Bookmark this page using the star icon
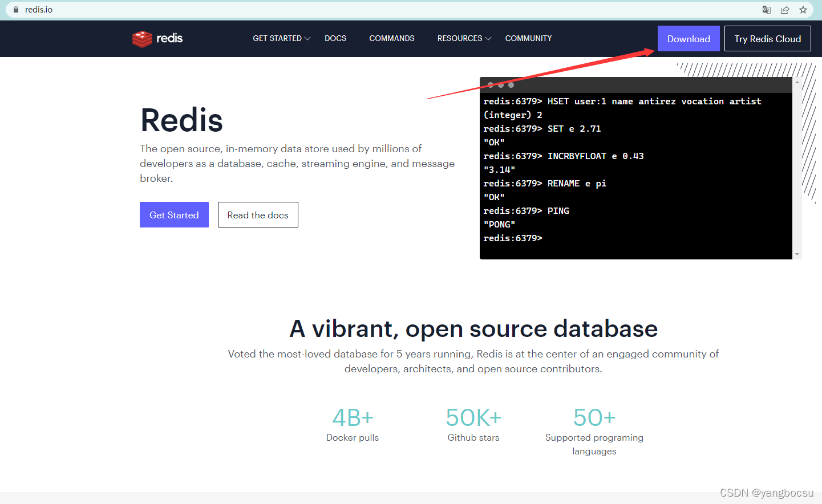Screen dimensions: 822x504 [x=803, y=9]
